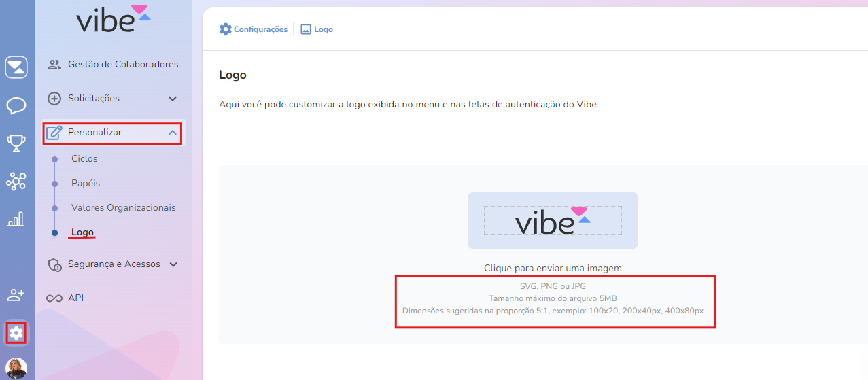Open the Vibe home icon in left rail
Image resolution: width=868 pixels, height=380 pixels.
(x=16, y=67)
